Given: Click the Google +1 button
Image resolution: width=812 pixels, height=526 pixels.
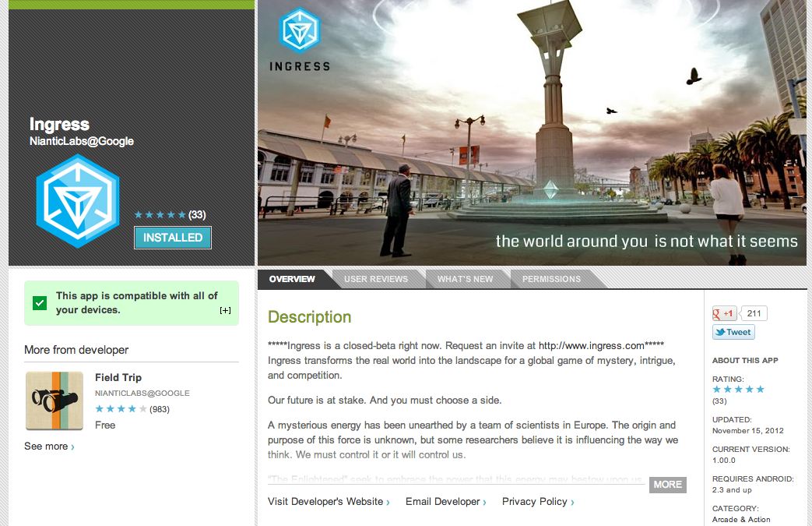Looking at the screenshot, I should pos(725,313).
